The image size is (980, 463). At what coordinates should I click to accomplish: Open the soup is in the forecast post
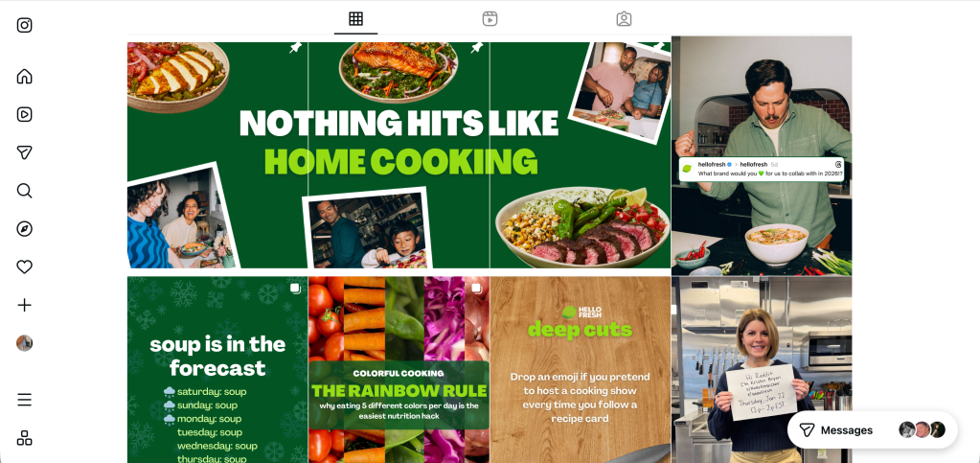tap(217, 370)
